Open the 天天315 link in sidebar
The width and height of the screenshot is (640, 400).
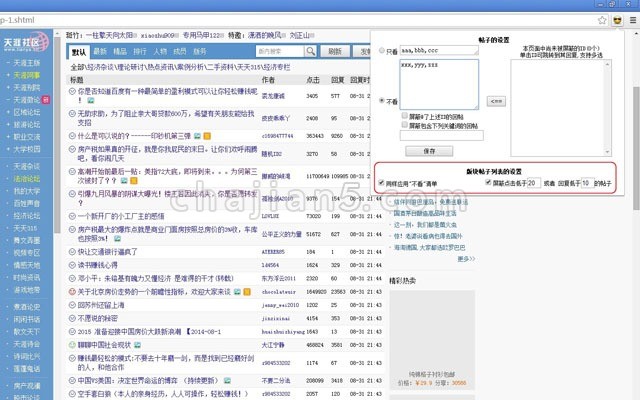click(25, 228)
